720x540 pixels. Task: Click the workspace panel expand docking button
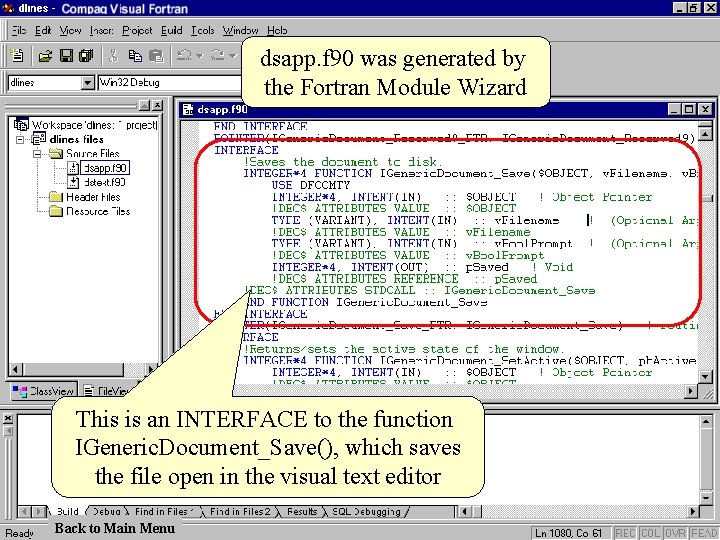click(x=144, y=106)
